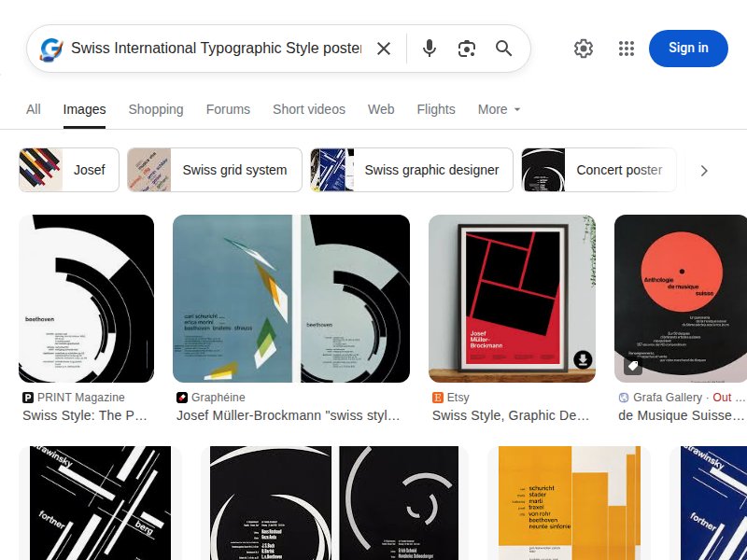The image size is (747, 560).
Task: Open quick settings with the gear icon
Action: pos(584,48)
